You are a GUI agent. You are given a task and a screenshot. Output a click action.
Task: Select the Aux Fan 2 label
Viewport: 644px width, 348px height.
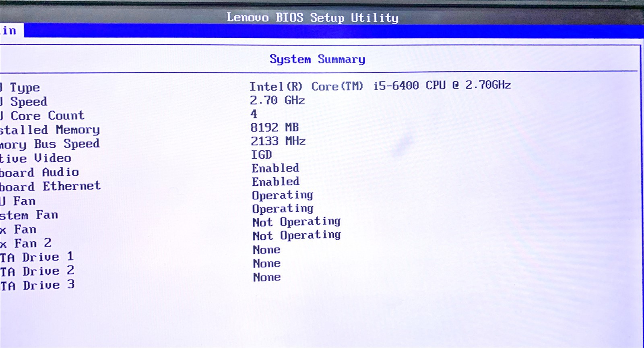(x=26, y=243)
